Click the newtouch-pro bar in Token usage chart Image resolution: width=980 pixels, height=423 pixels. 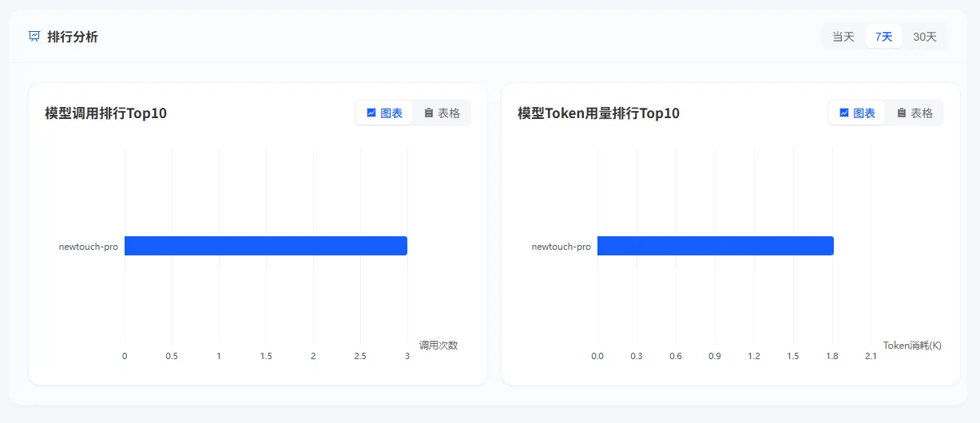716,246
